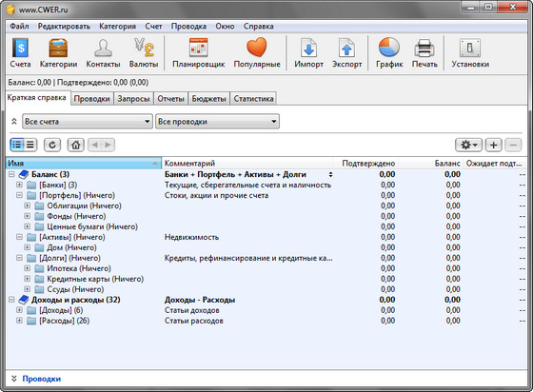Launch the Планировщик calendar scheduler
The image size is (533, 392).
[198, 48]
